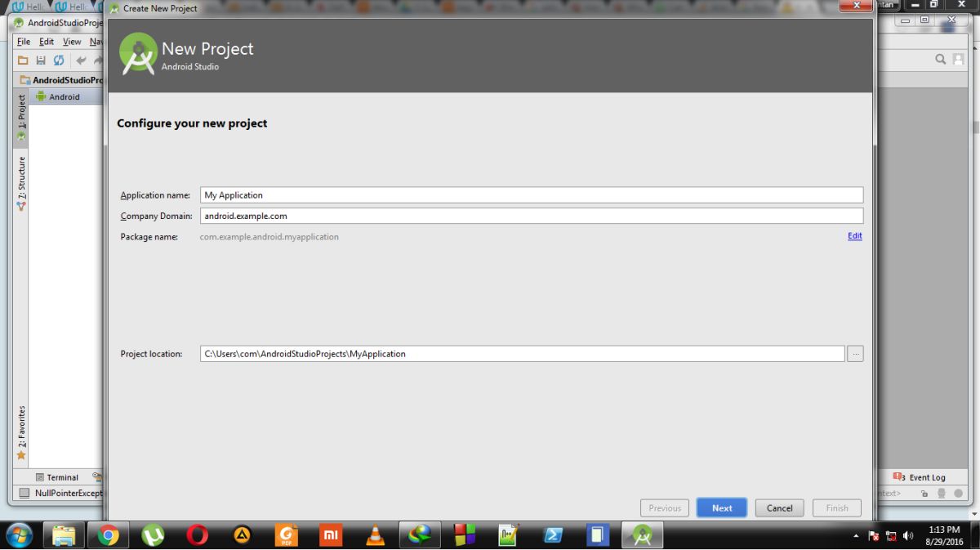
Task: Toggle tool window quick-access icon in status bar
Action: click(x=24, y=493)
